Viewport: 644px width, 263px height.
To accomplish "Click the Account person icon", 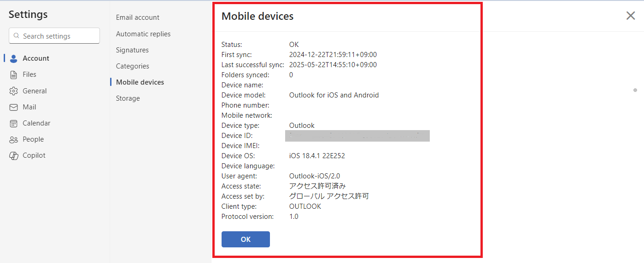I will tap(14, 58).
